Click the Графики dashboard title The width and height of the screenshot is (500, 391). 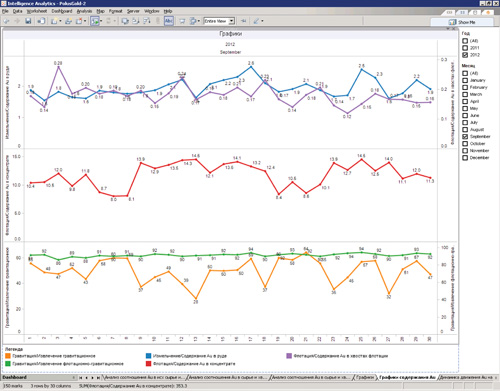point(231,34)
